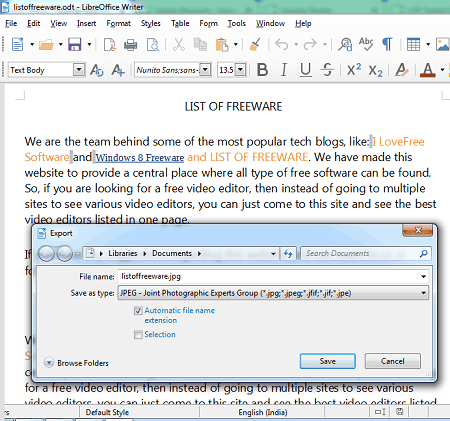Apply the red font color swatch
The width and height of the screenshot is (450, 421).
(428, 70)
